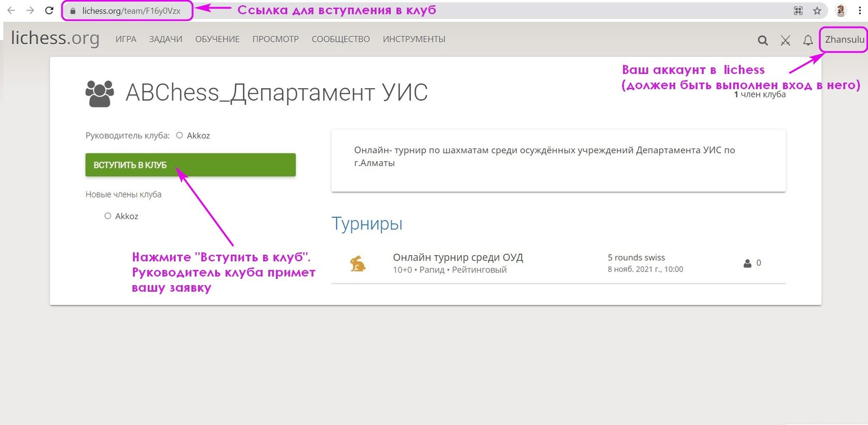Open the ЗАДАЧИ menu
868x425 pixels.
pyautogui.click(x=166, y=39)
